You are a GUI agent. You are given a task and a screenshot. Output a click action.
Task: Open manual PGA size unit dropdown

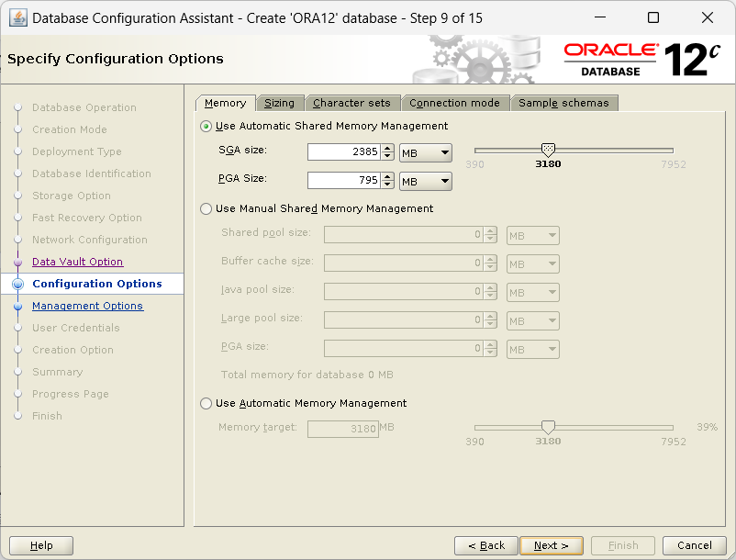[533, 350]
